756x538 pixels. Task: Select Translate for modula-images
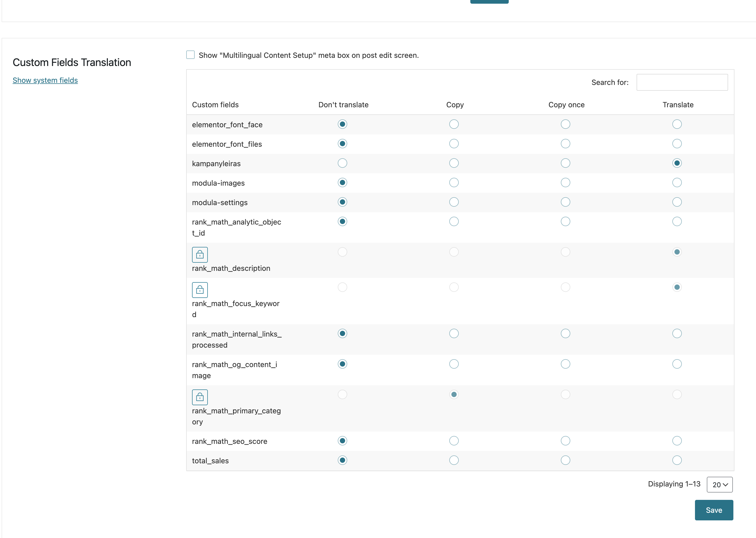pyautogui.click(x=677, y=182)
